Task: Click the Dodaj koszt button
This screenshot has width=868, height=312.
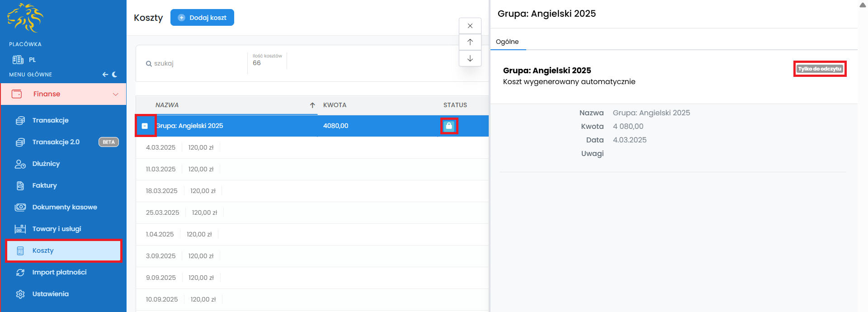Action: point(202,18)
